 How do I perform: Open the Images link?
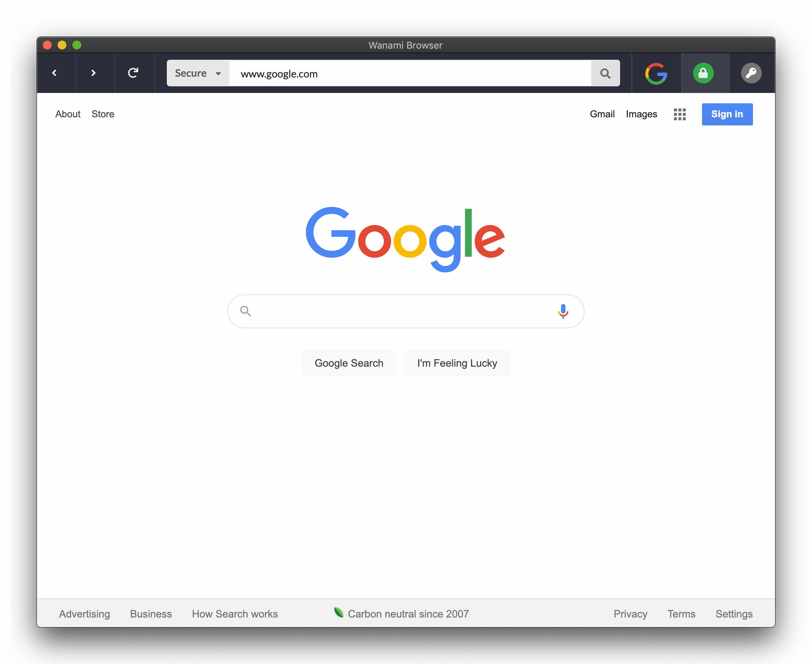pyautogui.click(x=641, y=113)
